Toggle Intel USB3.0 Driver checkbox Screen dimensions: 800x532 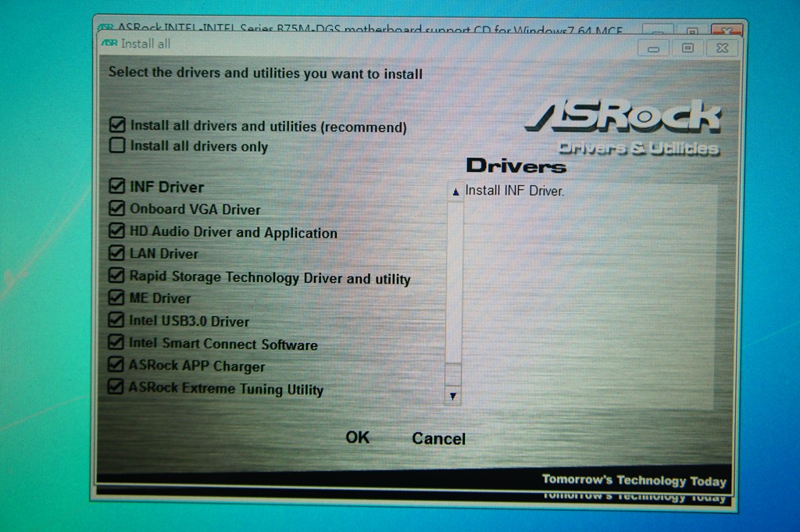116,320
